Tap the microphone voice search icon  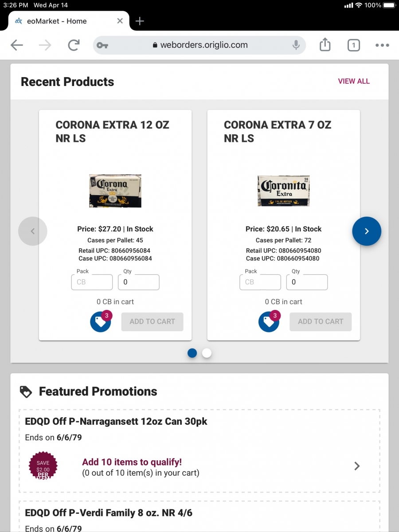(x=296, y=45)
